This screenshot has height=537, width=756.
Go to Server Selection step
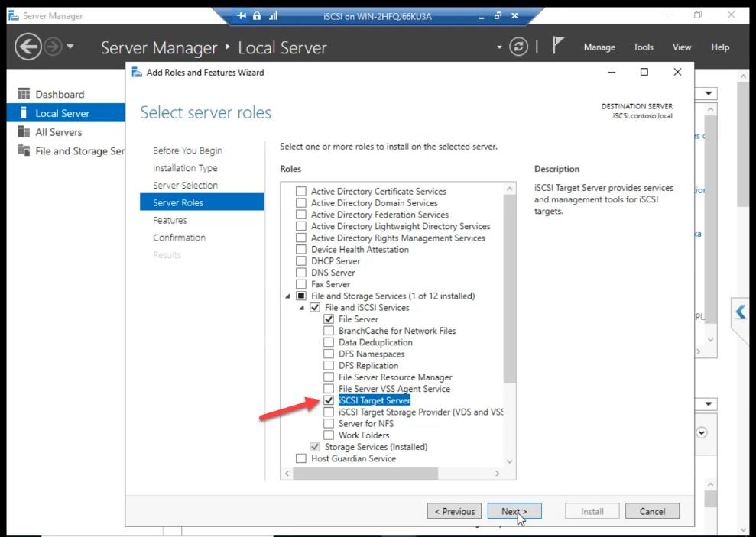click(x=185, y=185)
